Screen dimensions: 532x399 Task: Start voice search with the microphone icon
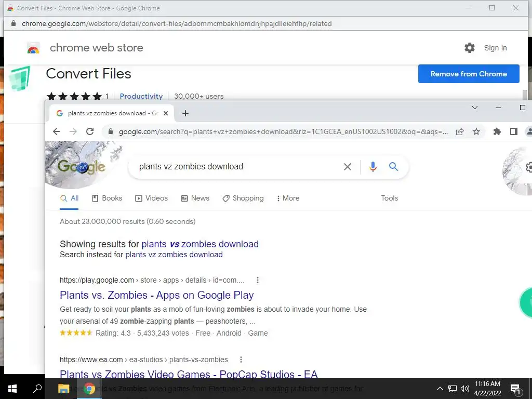coord(373,167)
